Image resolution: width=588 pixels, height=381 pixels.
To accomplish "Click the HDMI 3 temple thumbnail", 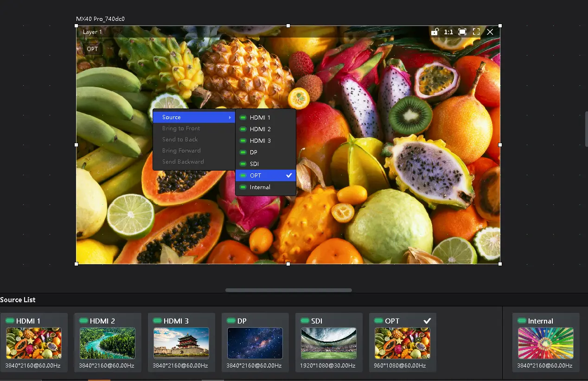I will 181,343.
